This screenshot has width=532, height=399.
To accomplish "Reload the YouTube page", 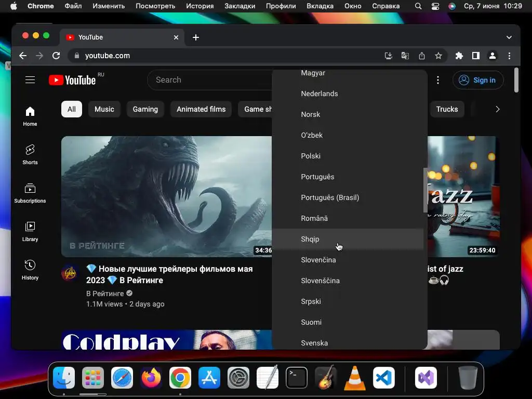I will tap(56, 56).
